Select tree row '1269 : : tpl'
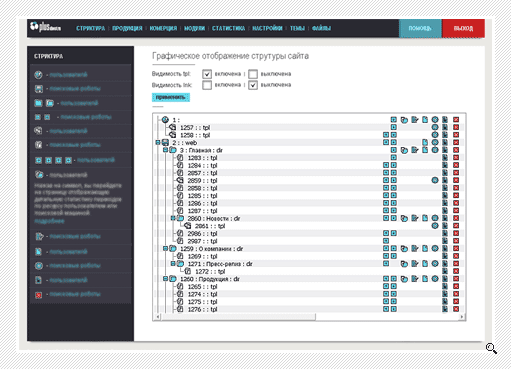Screen dimensions: 511x369 pyautogui.click(x=202, y=256)
